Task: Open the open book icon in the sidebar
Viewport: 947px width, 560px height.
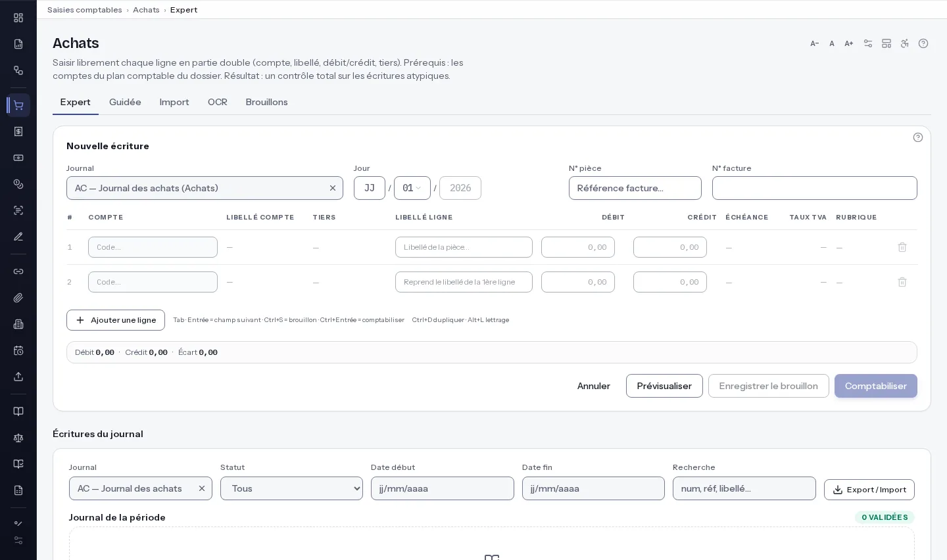Action: (x=18, y=411)
